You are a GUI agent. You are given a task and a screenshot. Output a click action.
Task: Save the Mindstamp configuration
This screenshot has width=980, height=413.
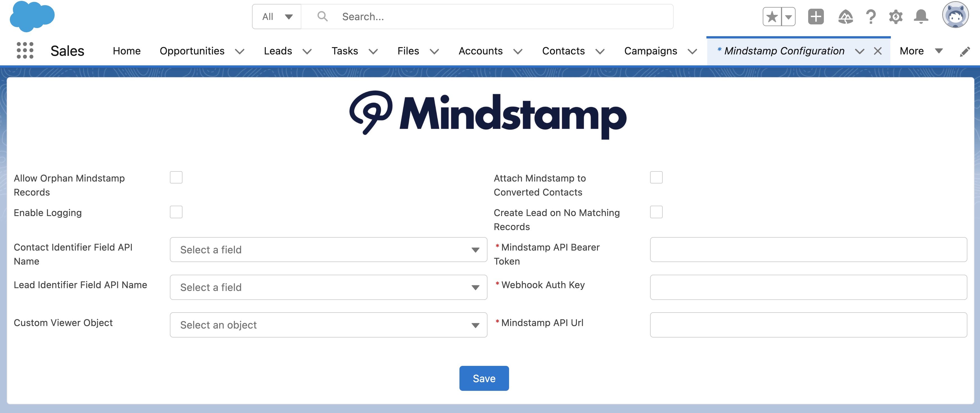coord(484,378)
